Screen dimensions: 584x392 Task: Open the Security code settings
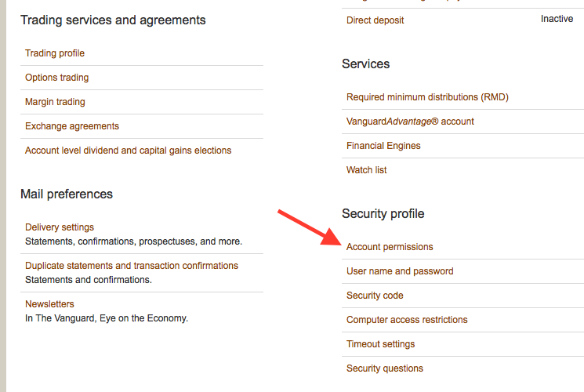[375, 296]
